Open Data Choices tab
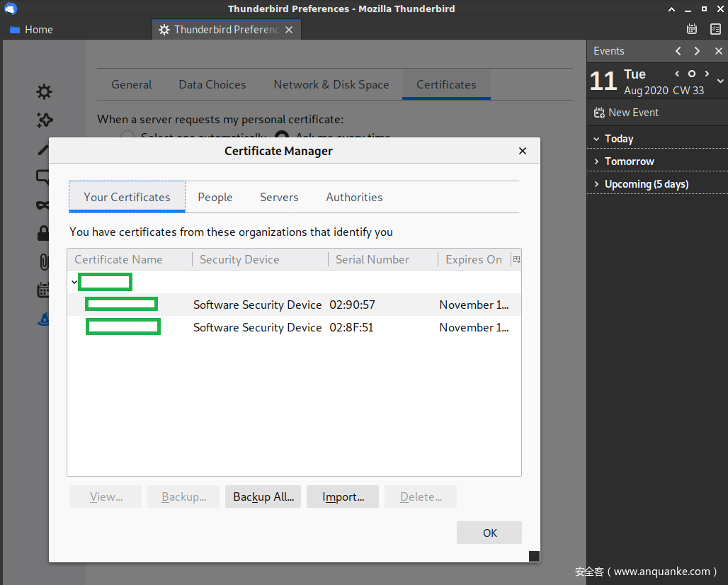 [212, 84]
